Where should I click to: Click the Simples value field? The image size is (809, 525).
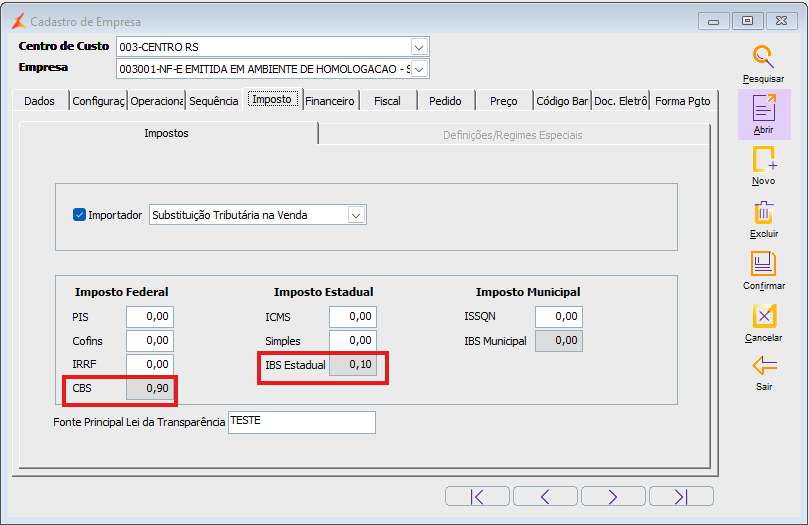tap(353, 340)
